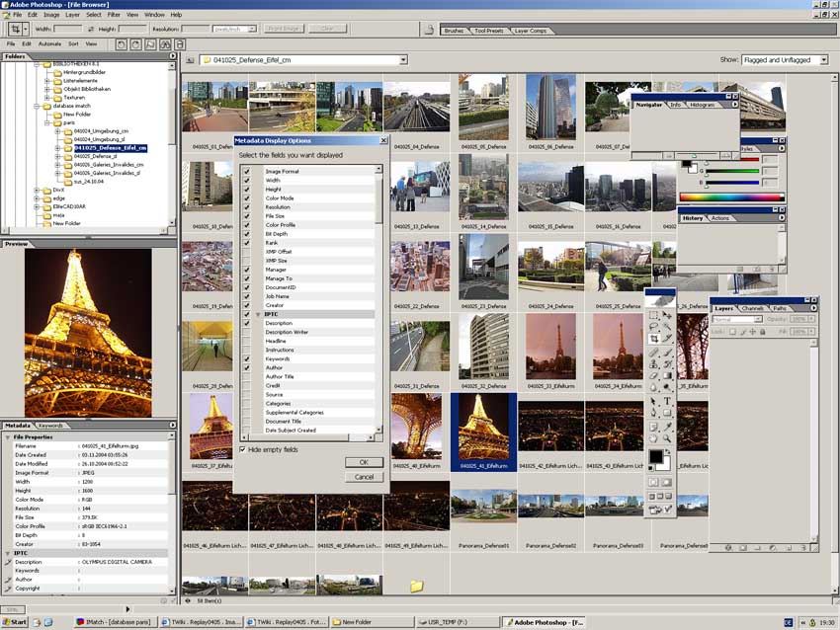This screenshot has width=840, height=630.
Task: Switch to the Histogram tab
Action: (702, 105)
